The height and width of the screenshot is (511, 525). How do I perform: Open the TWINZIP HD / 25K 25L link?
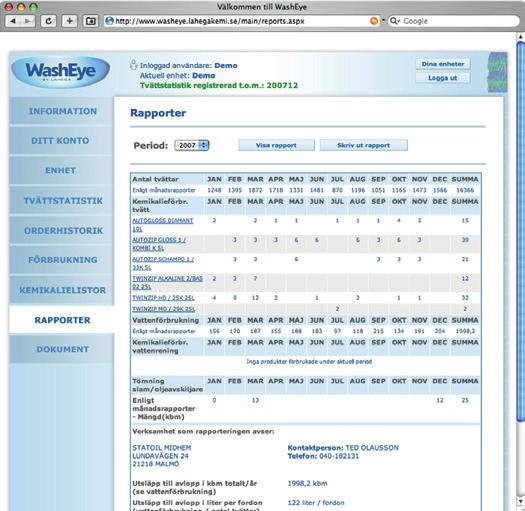tap(163, 298)
